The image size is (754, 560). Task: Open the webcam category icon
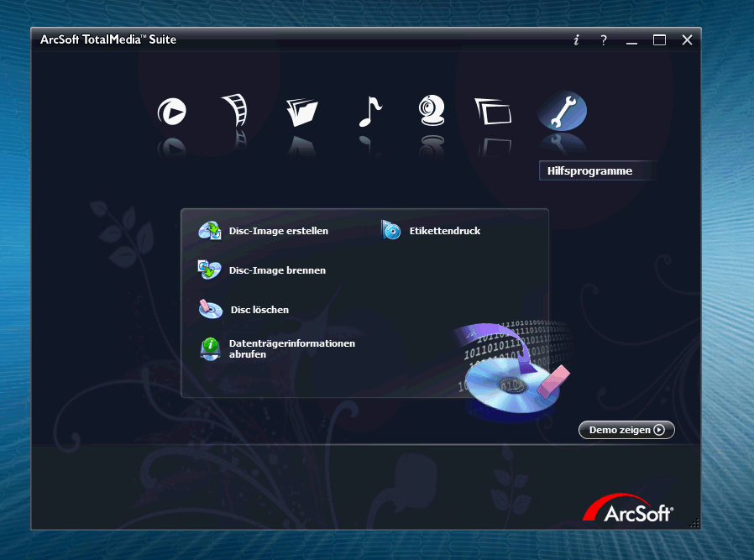(432, 111)
